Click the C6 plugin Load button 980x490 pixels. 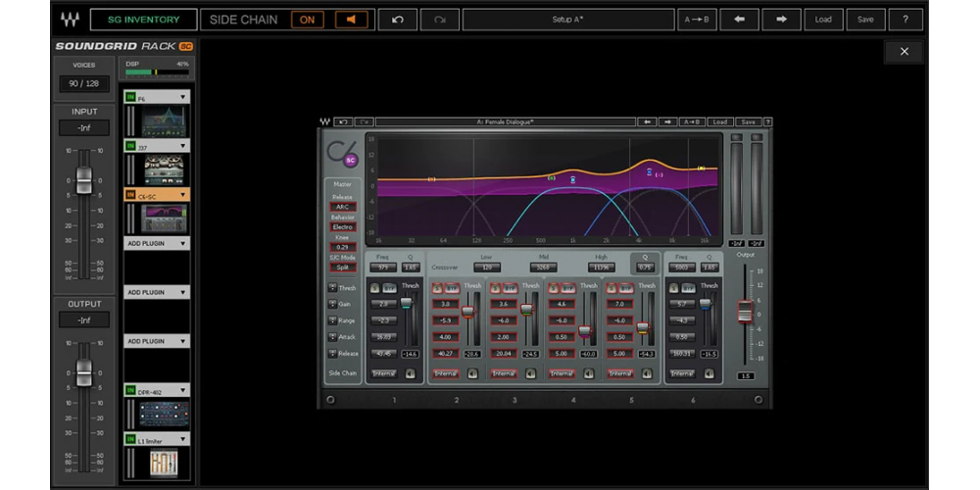[x=720, y=122]
